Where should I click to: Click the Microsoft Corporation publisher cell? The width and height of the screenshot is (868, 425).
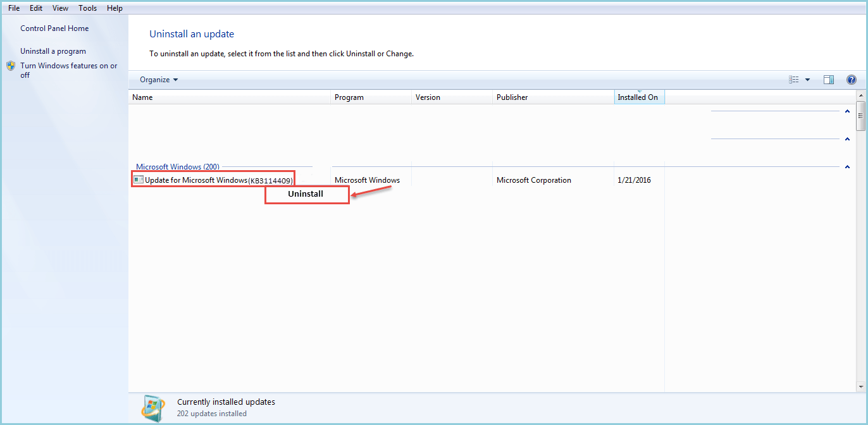534,180
